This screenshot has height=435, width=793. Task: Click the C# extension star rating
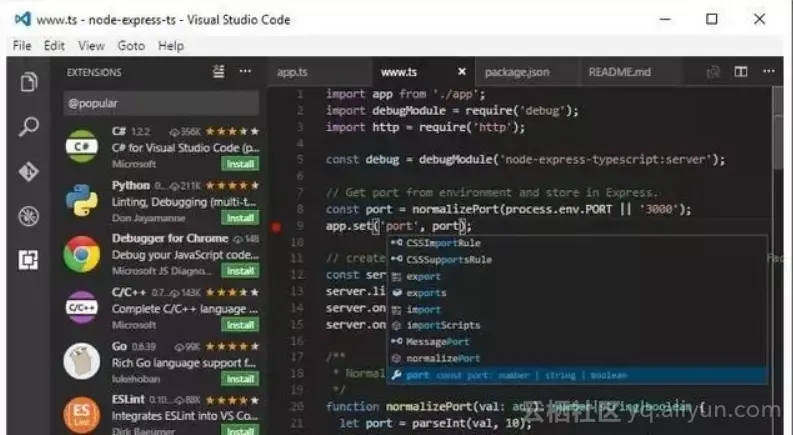pyautogui.click(x=232, y=132)
